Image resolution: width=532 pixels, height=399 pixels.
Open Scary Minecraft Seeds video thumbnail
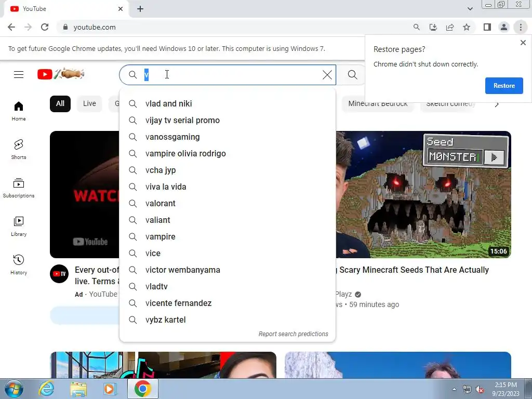423,194
